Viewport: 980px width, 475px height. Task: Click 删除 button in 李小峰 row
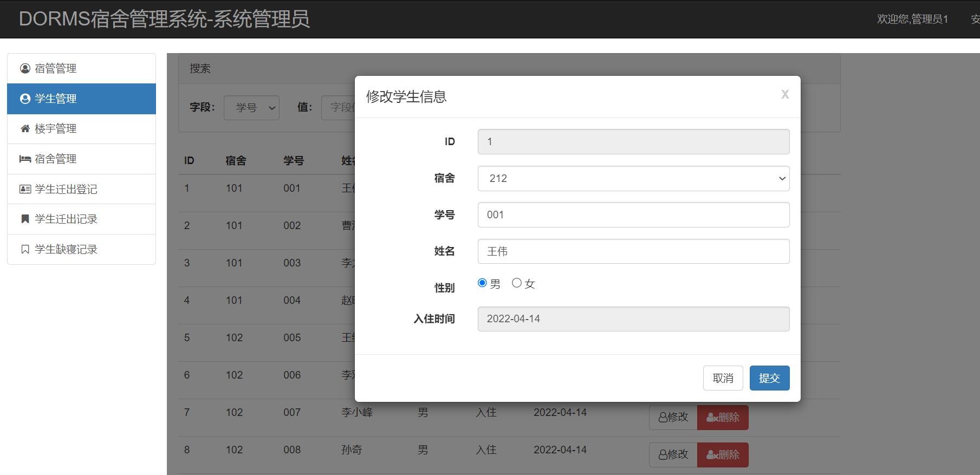coord(723,418)
